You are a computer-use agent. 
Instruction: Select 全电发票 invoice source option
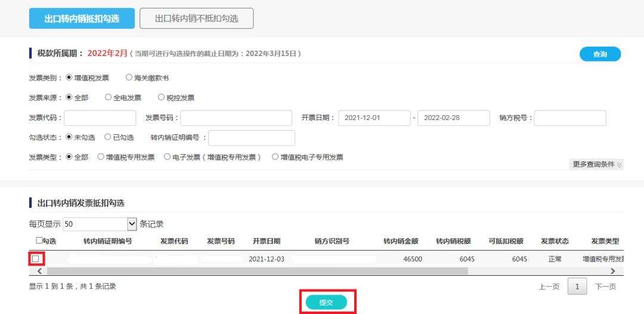(x=109, y=97)
